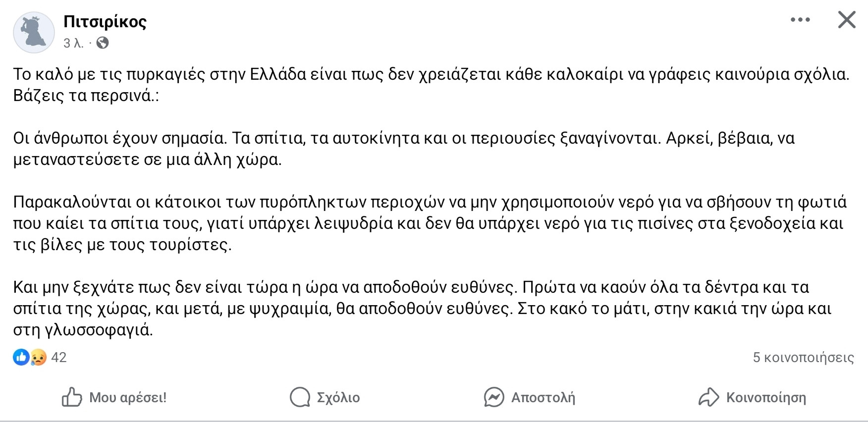Open the Πιτσιρίκος page name link
The height and width of the screenshot is (422, 868).
[x=105, y=22]
